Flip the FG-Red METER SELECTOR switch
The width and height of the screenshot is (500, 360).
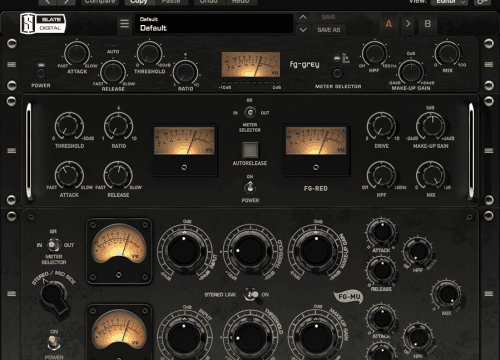[x=250, y=112]
